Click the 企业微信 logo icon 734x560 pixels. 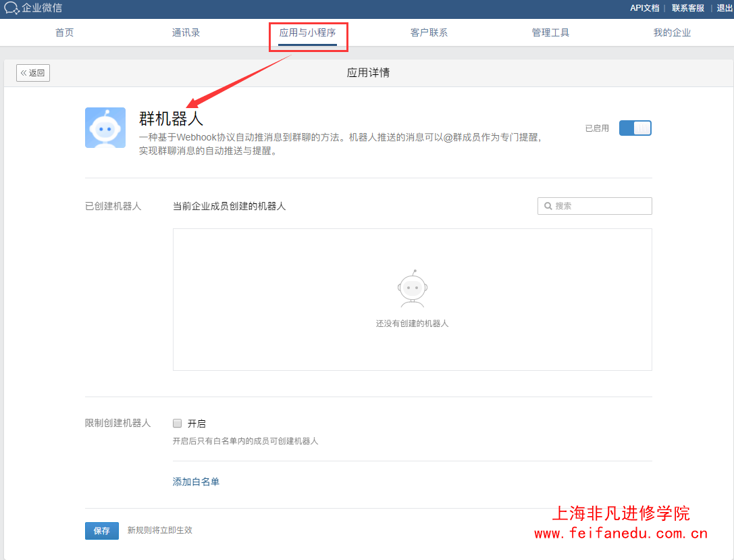(x=11, y=8)
